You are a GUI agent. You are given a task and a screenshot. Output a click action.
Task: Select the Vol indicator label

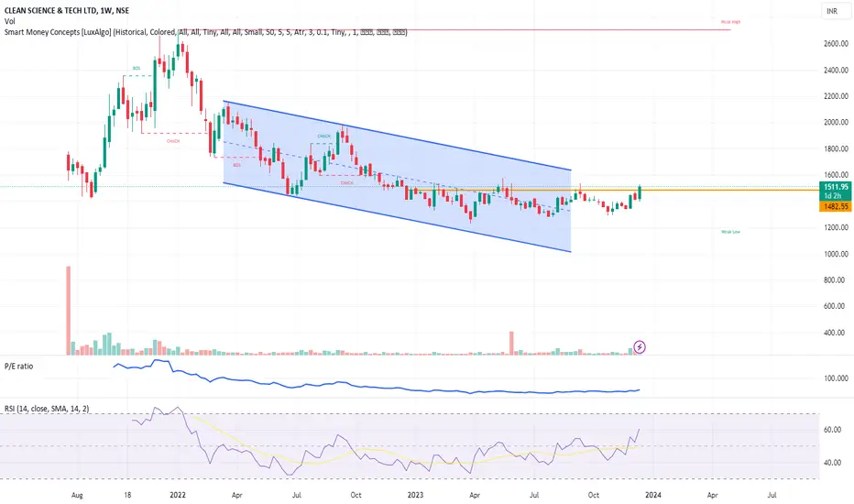(9, 21)
